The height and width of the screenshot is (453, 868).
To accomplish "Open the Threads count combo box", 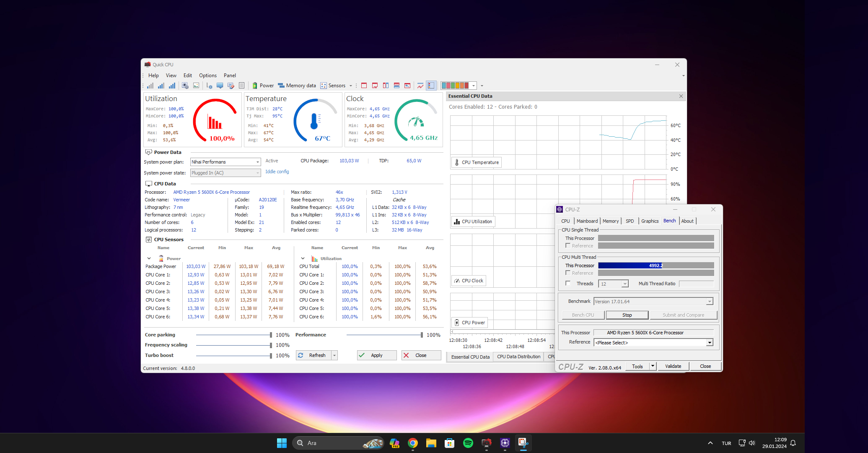I will point(613,284).
